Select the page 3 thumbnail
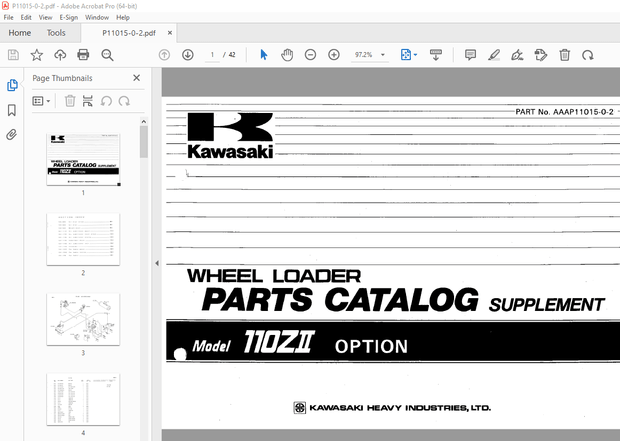 pos(83,319)
